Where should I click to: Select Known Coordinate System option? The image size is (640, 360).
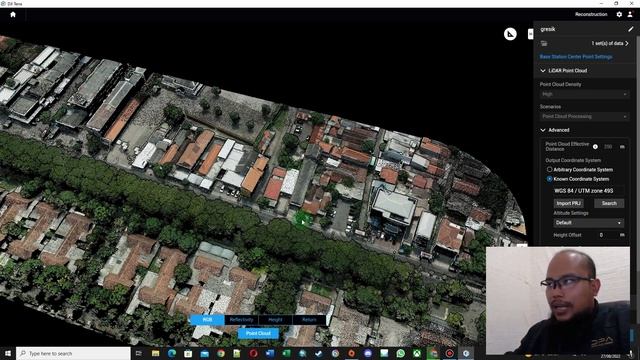click(549, 179)
